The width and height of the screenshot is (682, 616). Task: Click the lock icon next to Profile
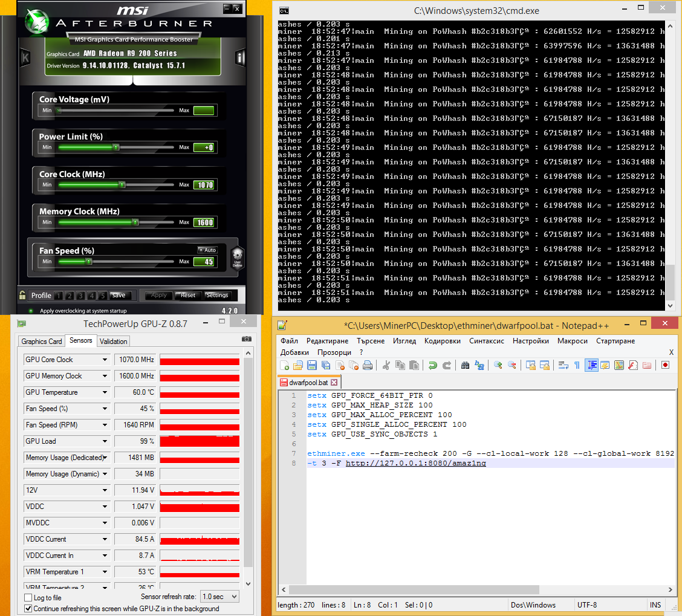(22, 295)
